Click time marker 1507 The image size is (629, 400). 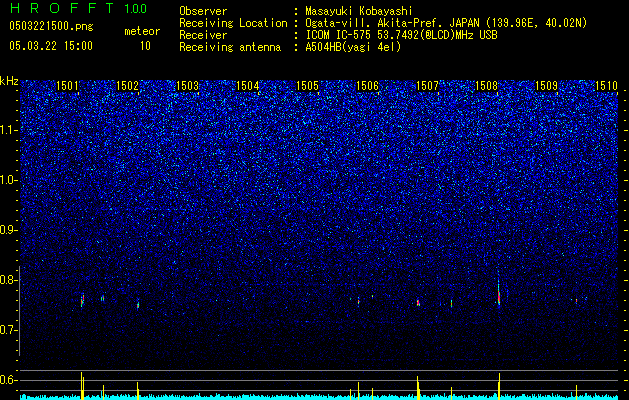point(427,86)
